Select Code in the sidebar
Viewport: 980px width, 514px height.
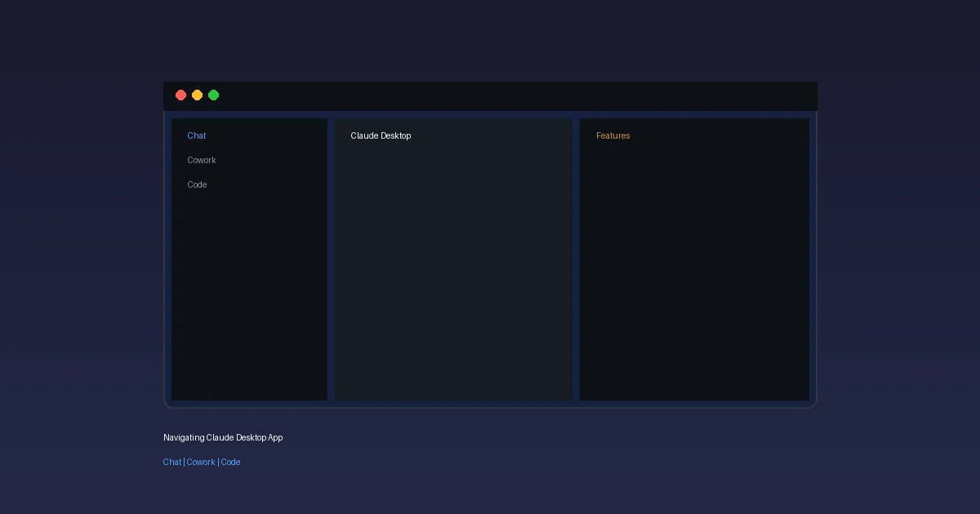coord(197,184)
